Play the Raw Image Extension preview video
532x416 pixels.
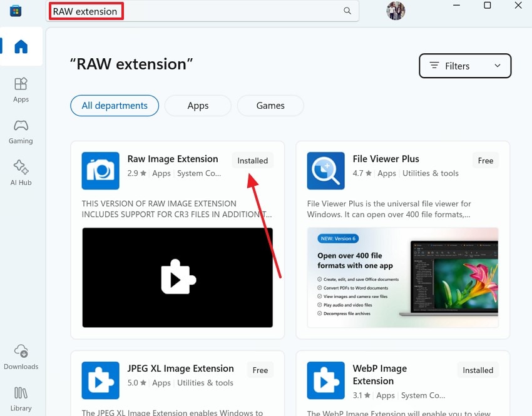177,280
